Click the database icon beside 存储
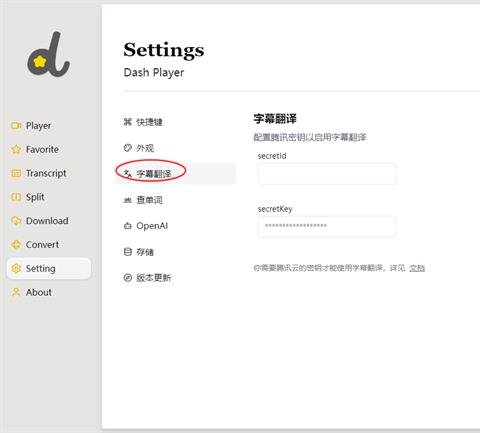The height and width of the screenshot is (433, 480). [x=128, y=252]
